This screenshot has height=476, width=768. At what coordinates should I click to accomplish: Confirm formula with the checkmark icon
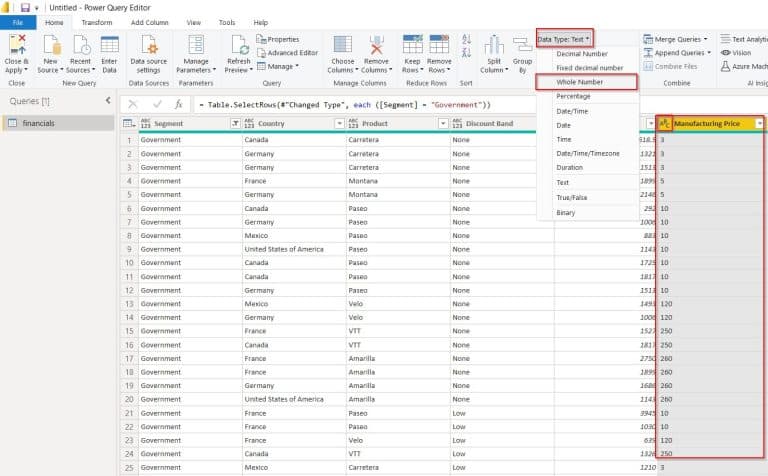[157, 104]
